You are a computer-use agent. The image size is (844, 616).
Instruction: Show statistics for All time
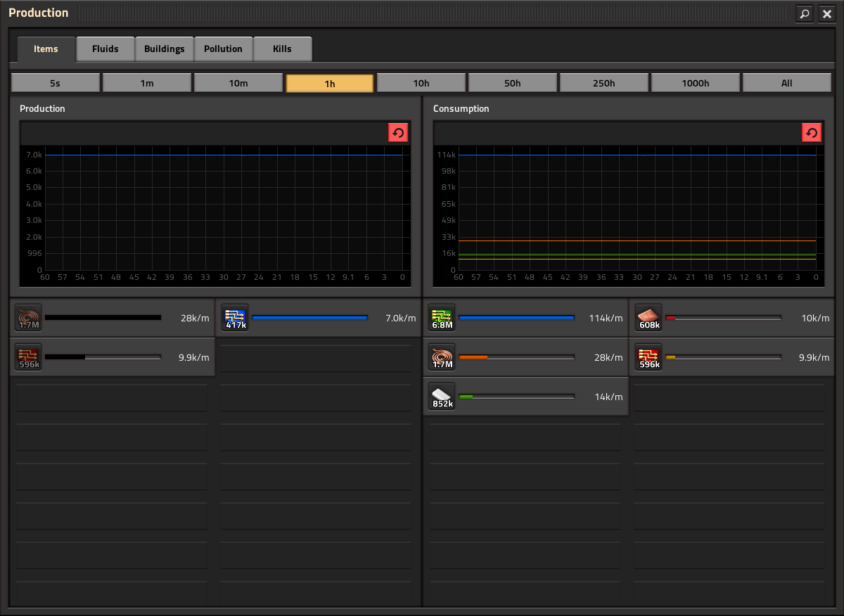click(786, 83)
